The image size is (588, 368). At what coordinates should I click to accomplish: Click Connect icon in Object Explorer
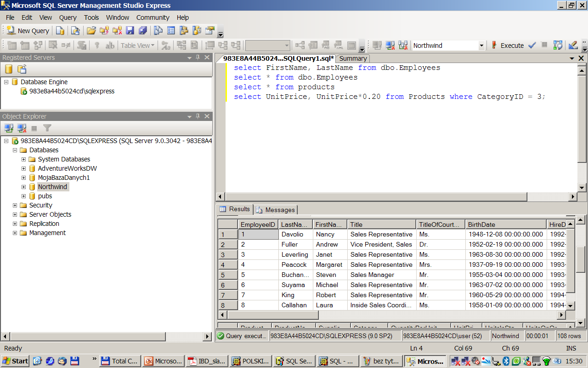9,128
